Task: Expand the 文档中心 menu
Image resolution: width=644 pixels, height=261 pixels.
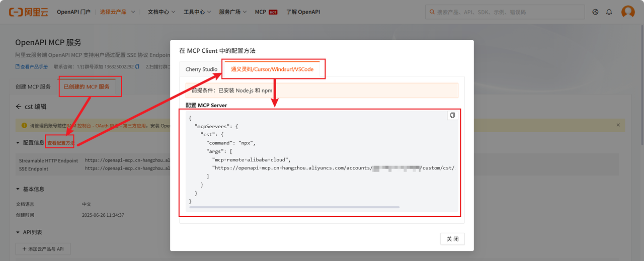Action: click(x=162, y=12)
